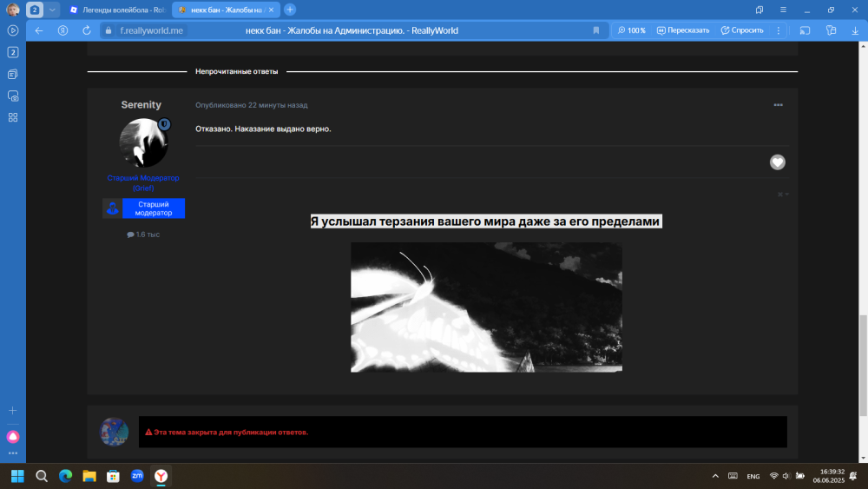
Task: Open Yandex home via Я icon
Action: (62, 30)
